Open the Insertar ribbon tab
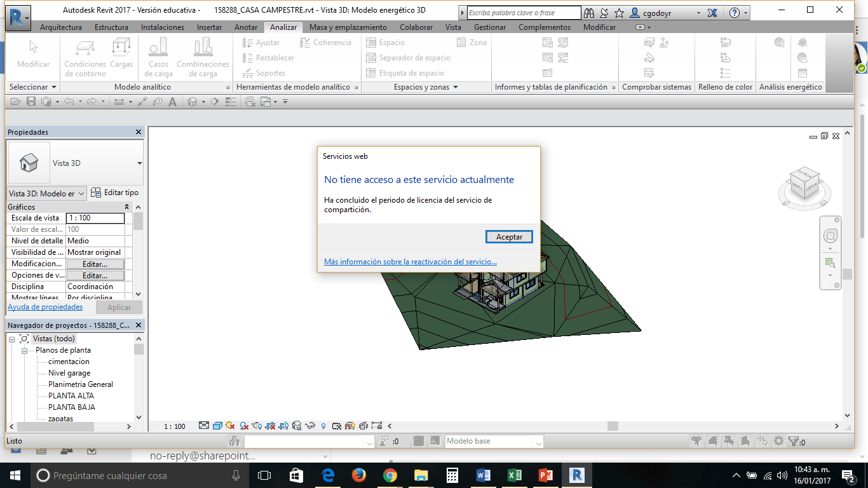The height and width of the screenshot is (488, 868). (x=210, y=27)
